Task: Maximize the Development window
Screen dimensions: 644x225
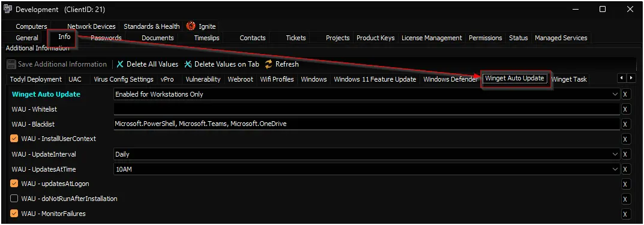Action: [x=603, y=9]
